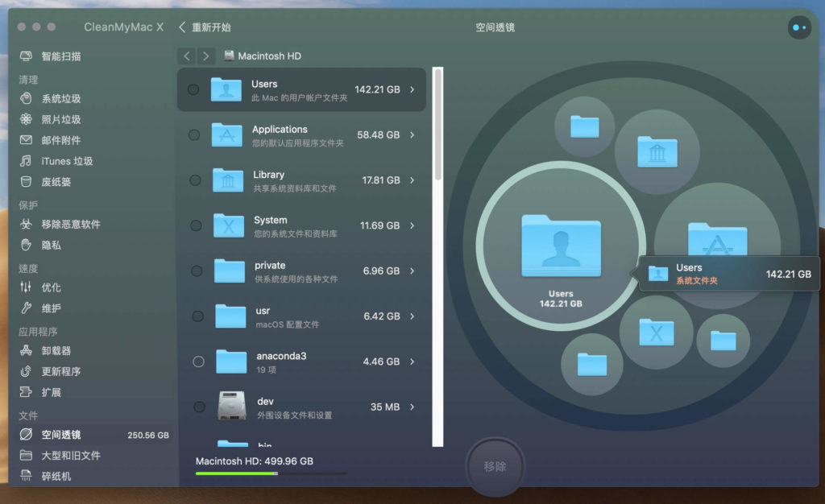Expand the Applications row chevron

(x=412, y=135)
